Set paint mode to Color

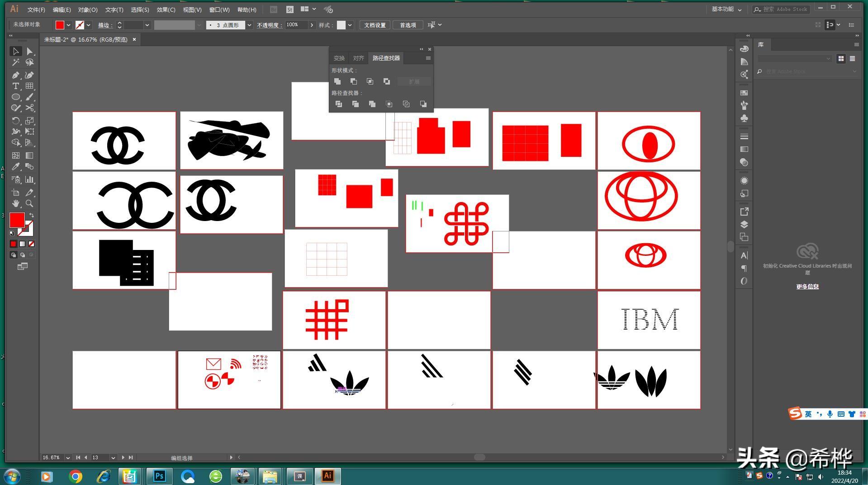[13, 244]
